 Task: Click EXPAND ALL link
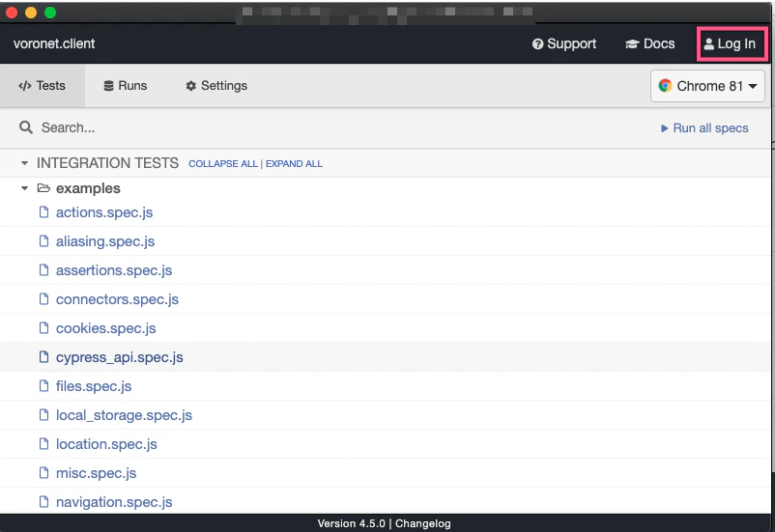294,164
